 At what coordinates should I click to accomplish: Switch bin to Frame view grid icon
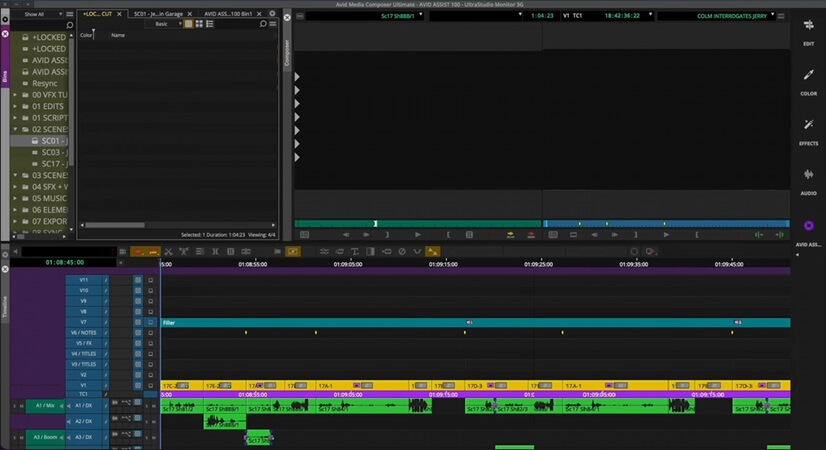[x=199, y=24]
